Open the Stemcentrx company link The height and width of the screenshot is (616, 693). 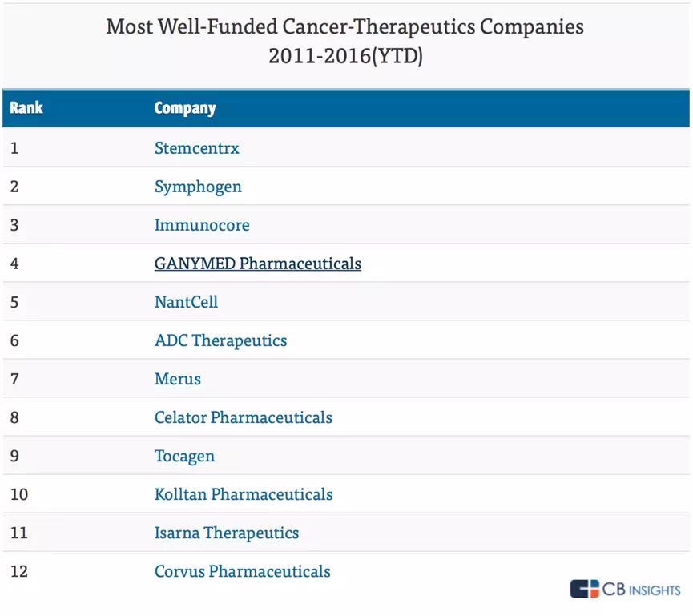coord(196,148)
